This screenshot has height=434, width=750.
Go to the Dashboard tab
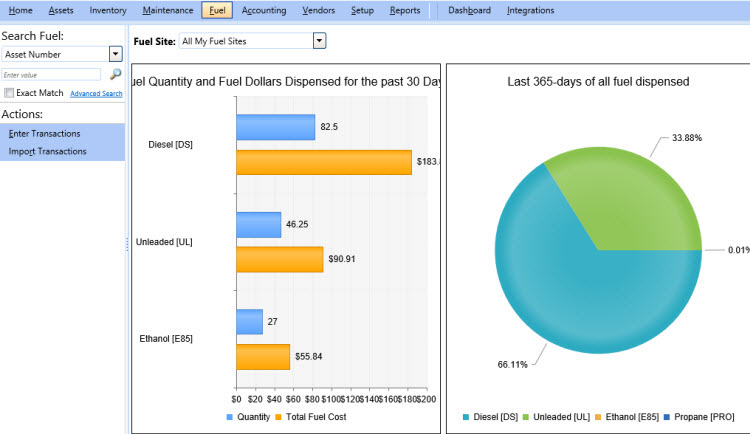tap(469, 10)
